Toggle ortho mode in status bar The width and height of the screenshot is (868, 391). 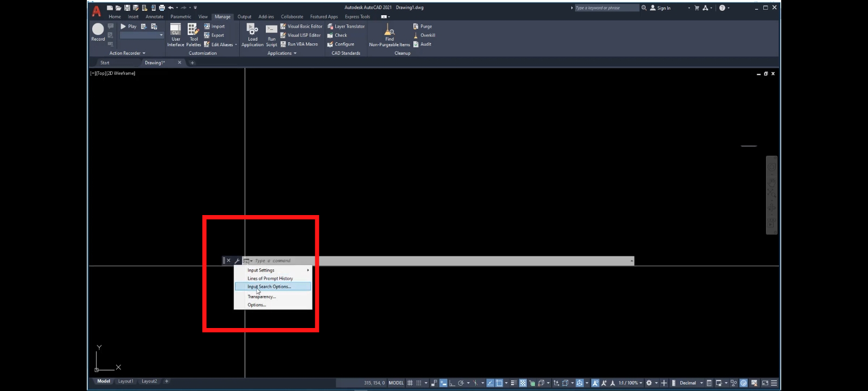452,383
